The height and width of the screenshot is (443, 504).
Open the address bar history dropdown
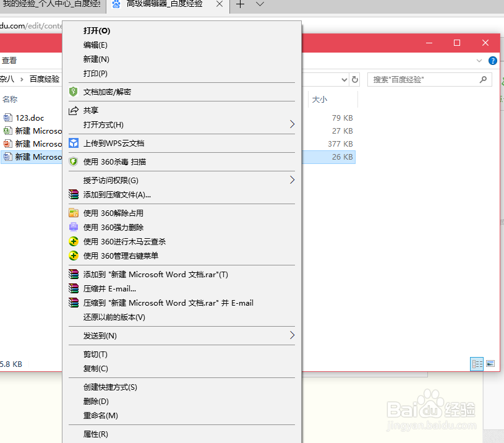click(x=344, y=79)
